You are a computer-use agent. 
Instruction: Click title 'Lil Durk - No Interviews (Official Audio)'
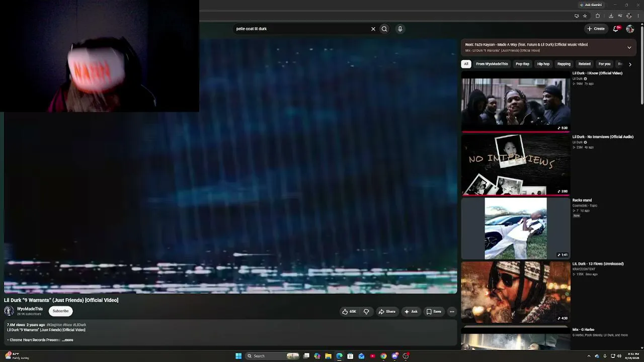click(x=603, y=137)
